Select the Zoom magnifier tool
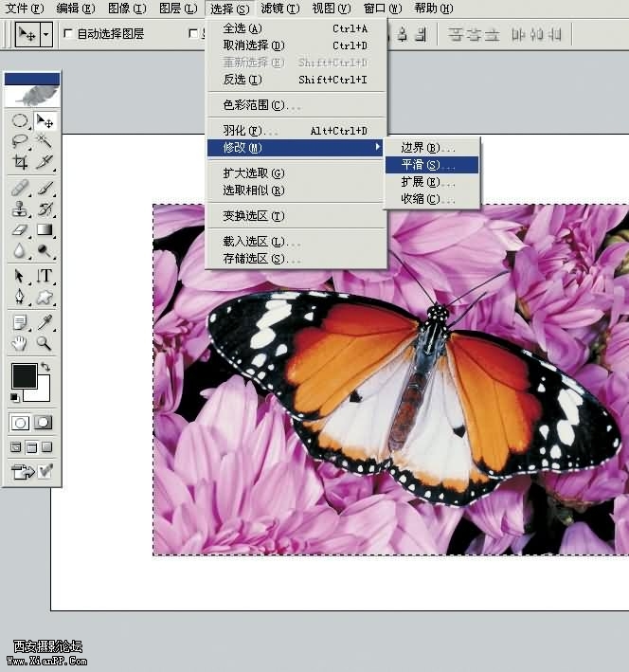This screenshot has height=672, width=629. 45,343
